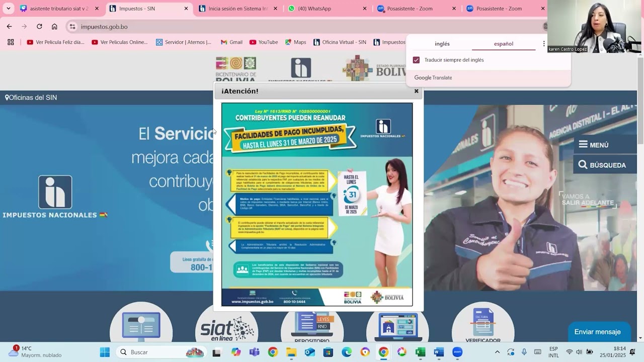Image resolution: width=644 pixels, height=362 pixels.
Task: Open Servidor Aternos bookmark
Action: [184, 42]
